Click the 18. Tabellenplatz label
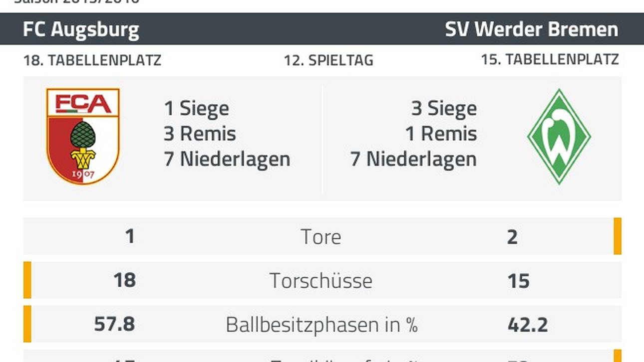The height and width of the screenshot is (362, 644). pos(92,60)
